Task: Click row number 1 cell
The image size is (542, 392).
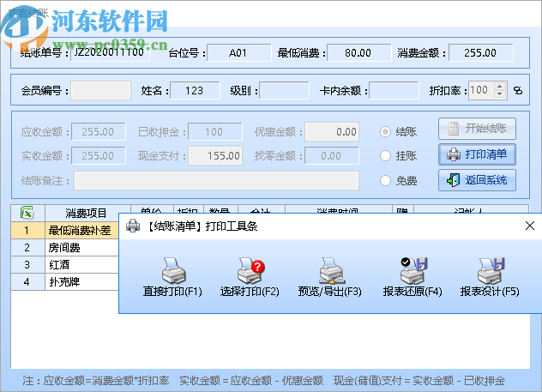Action: (27, 230)
